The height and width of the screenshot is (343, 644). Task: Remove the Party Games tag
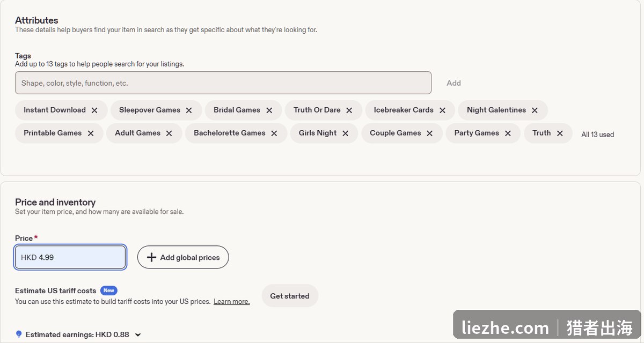(x=508, y=133)
